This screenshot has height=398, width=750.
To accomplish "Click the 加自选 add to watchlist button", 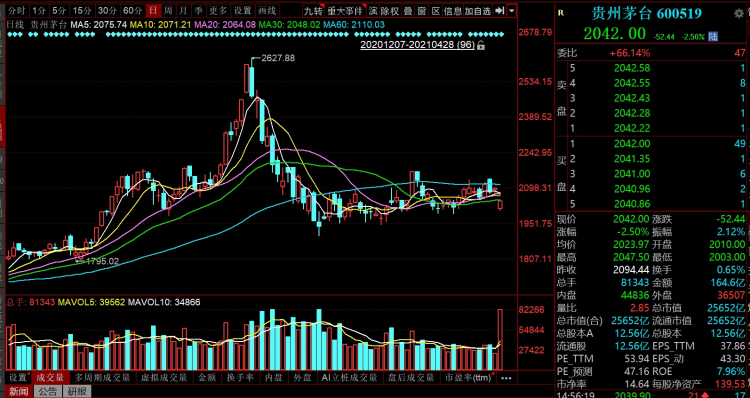I will point(477,11).
